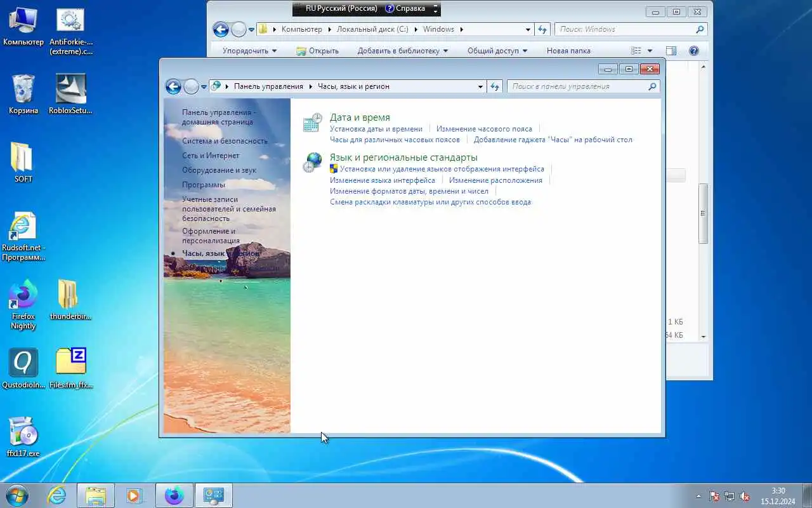
Task: Click the shield icon beside the interface languages link
Action: [334, 169]
